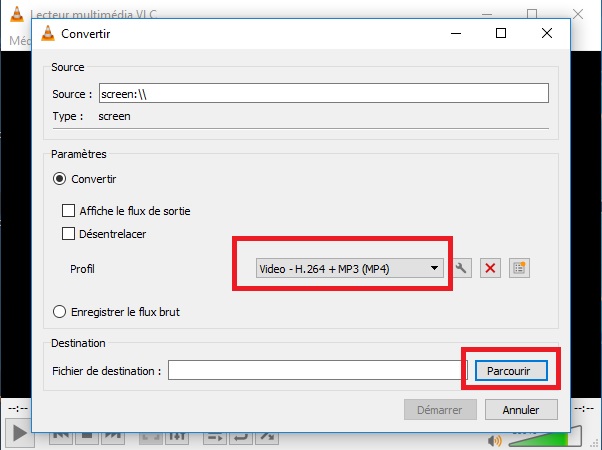Click the VLC cone icon in Convertir title

48,33
